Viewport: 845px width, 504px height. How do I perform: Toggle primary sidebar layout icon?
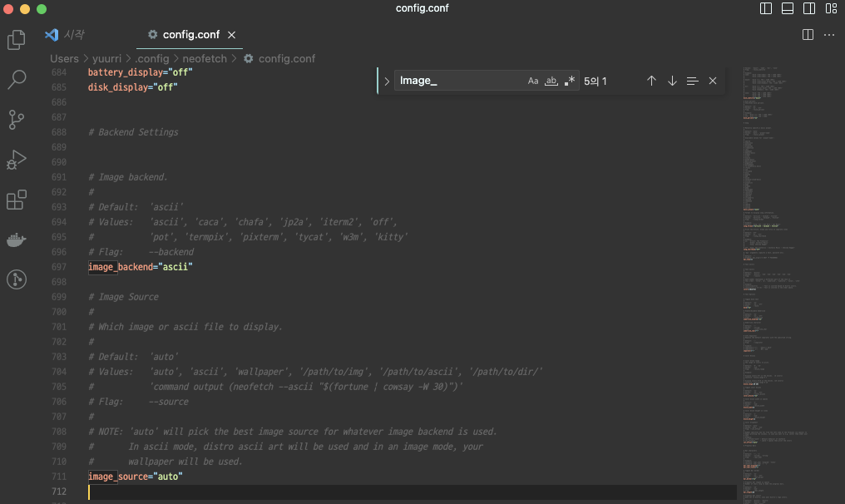coord(766,8)
